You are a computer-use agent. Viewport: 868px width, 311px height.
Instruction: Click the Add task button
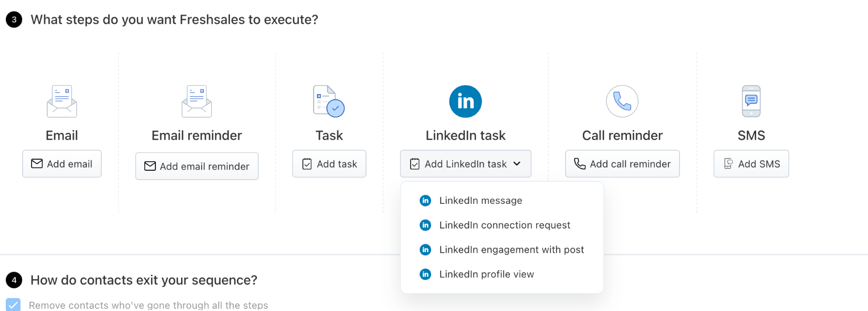[x=329, y=164]
